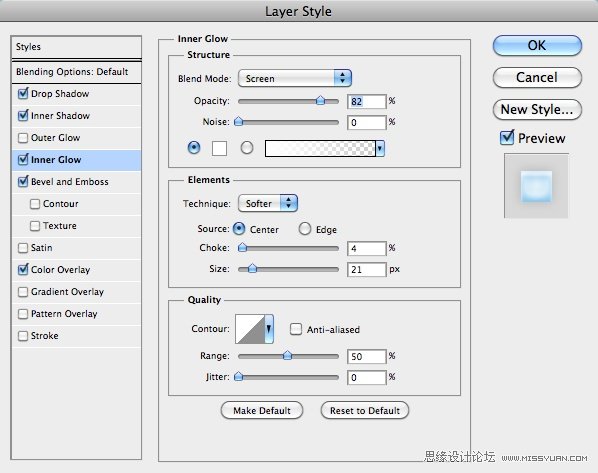The height and width of the screenshot is (473, 598).
Task: Click the Opacity slider handle
Action: (x=320, y=100)
